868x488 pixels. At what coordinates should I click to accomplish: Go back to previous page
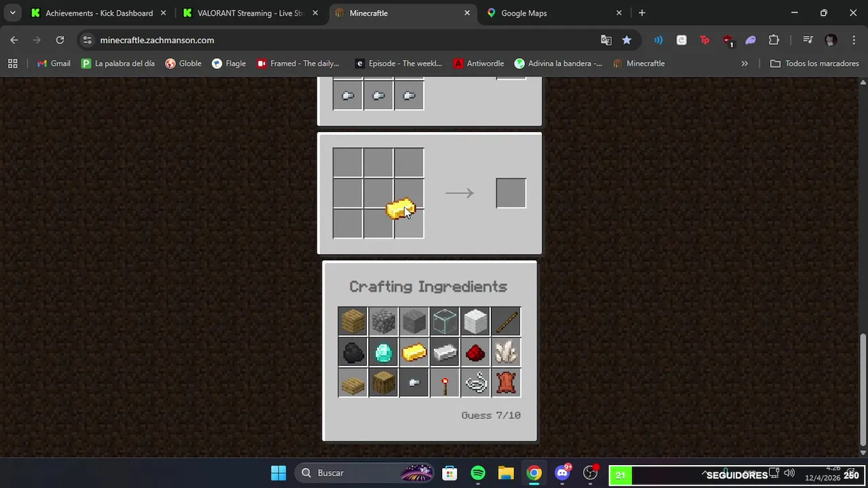14,40
